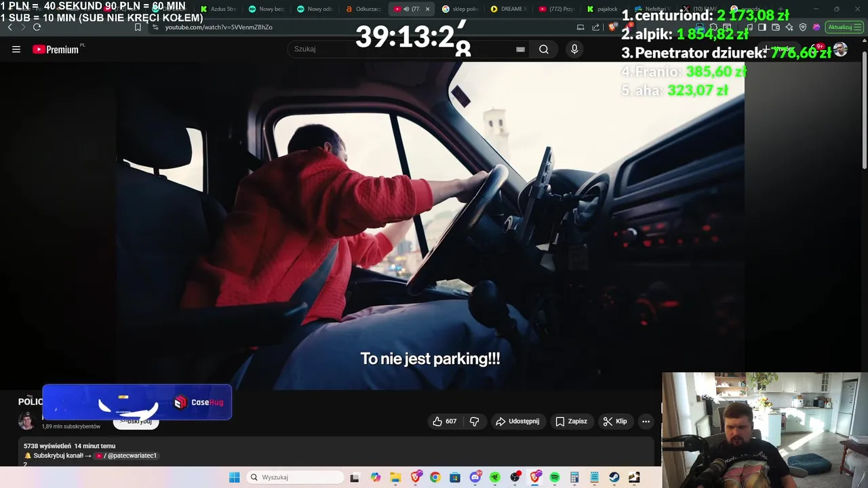
Task: Go to YouTube Premium home logo
Action: pyautogui.click(x=56, y=49)
